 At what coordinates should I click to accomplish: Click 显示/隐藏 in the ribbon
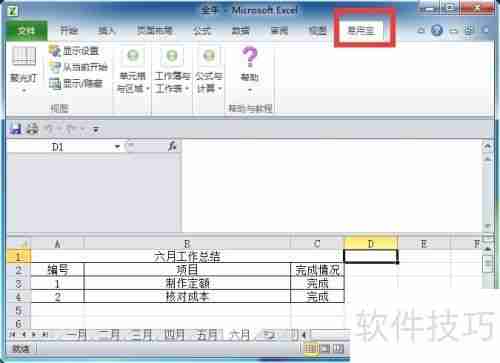click(76, 83)
